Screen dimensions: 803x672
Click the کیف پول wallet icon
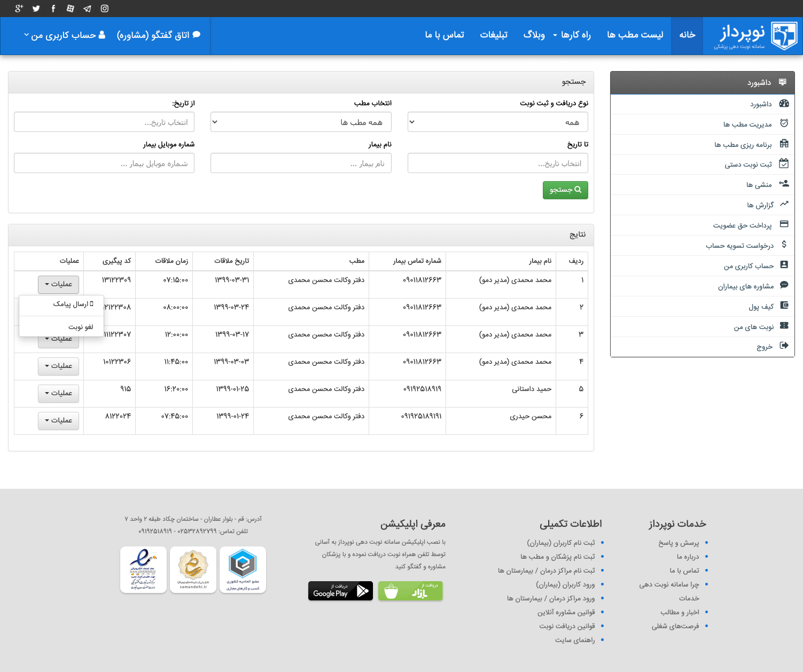(784, 306)
